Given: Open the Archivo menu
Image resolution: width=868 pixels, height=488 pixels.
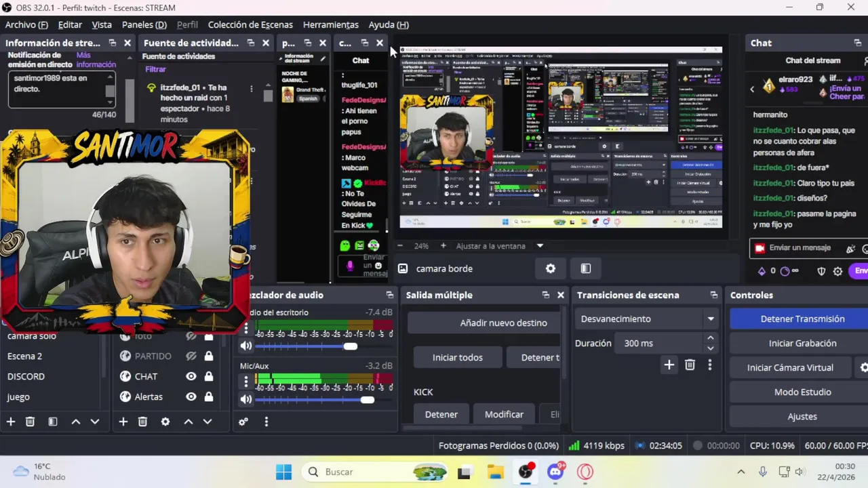Looking at the screenshot, I should coord(26,24).
